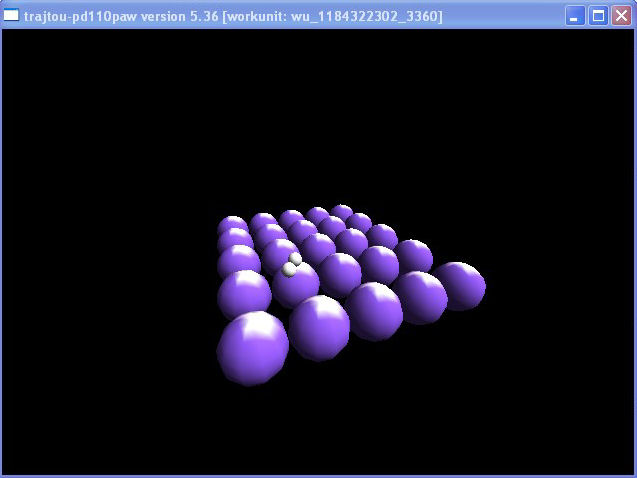Image resolution: width=637 pixels, height=478 pixels.
Task: Click the purple sphere right below the white atoms
Action: [299, 286]
